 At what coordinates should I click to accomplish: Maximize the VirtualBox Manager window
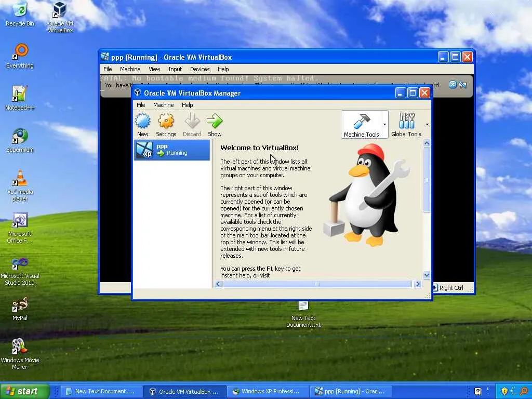tap(413, 93)
